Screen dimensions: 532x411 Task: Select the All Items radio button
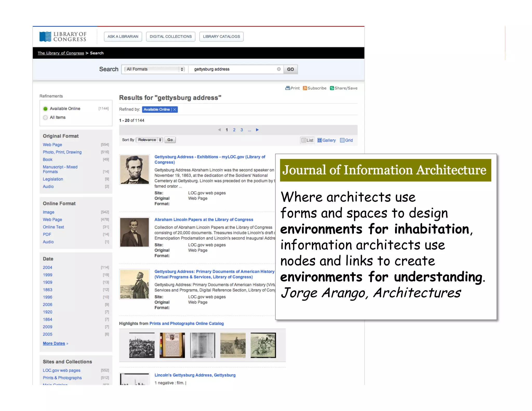tap(45, 117)
